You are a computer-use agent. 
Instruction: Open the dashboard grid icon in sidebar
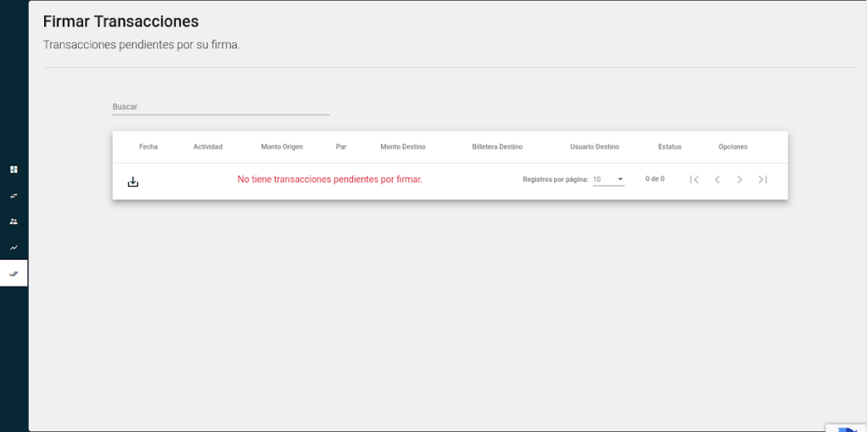[x=14, y=169]
